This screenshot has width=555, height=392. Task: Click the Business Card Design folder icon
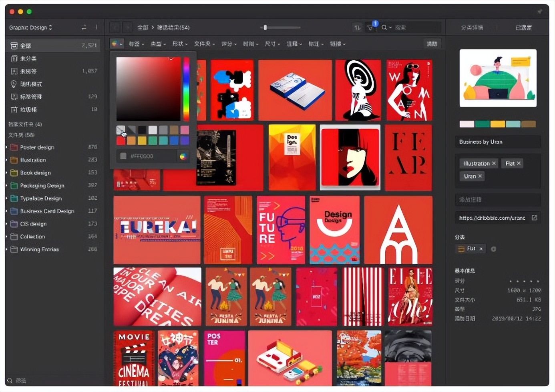coord(14,211)
